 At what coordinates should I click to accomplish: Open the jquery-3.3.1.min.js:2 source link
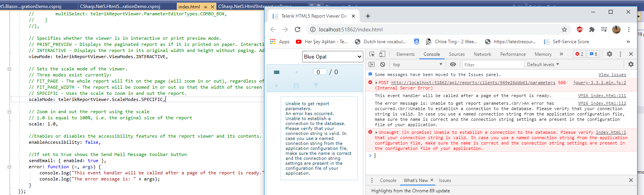(599, 83)
